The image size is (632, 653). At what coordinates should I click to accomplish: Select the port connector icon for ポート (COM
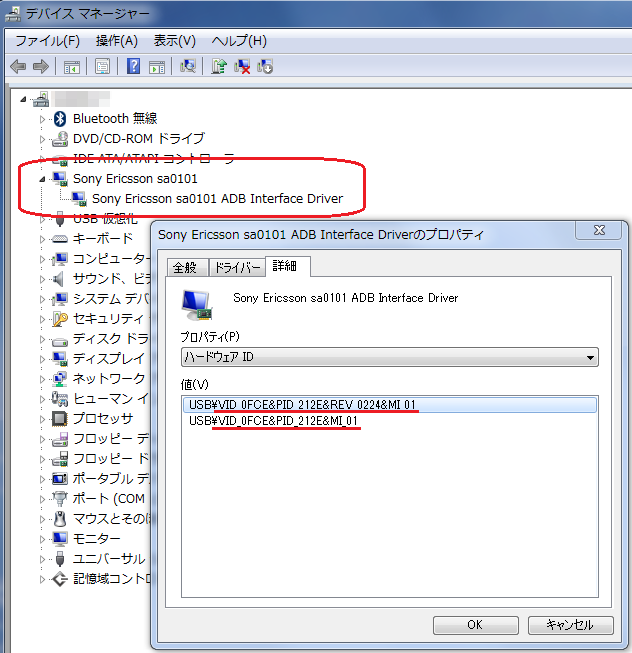click(x=60, y=498)
